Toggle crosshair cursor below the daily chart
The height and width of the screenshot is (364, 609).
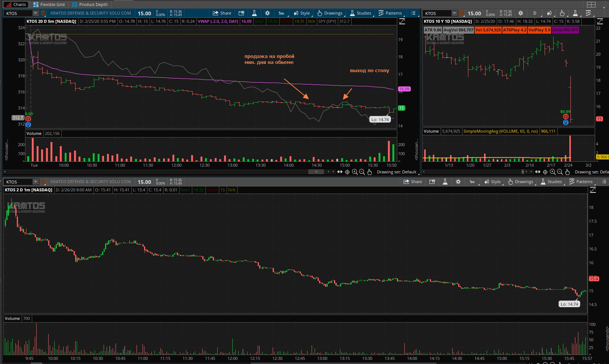(545, 172)
